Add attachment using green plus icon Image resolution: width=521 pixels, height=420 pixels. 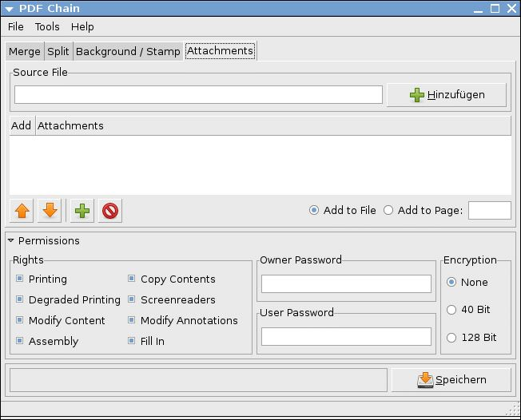point(82,211)
